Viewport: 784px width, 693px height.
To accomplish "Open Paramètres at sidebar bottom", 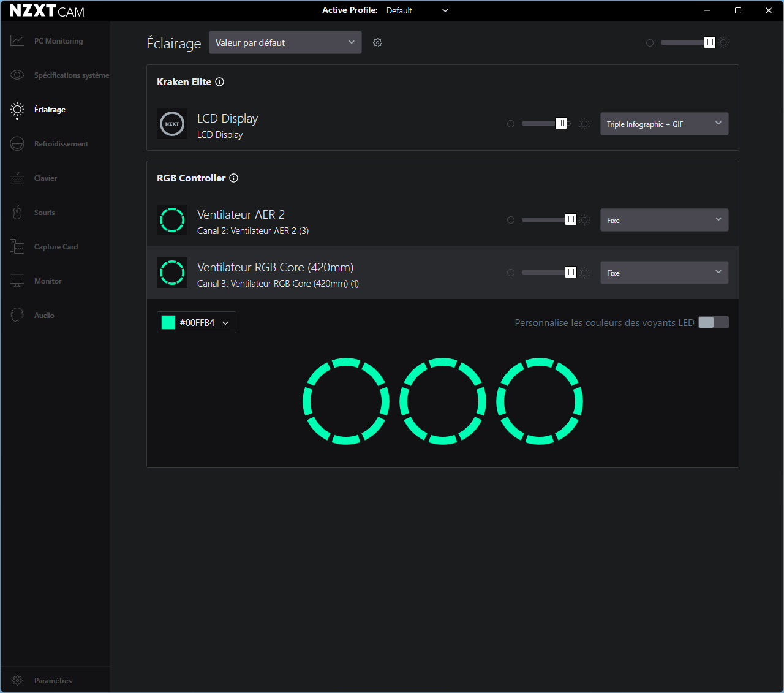I will click(56, 681).
